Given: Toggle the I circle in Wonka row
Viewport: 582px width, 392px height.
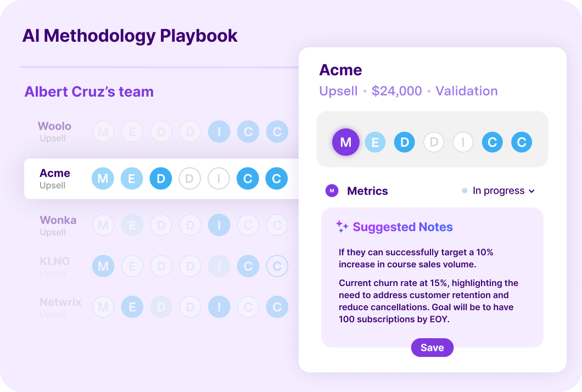Looking at the screenshot, I should pyautogui.click(x=219, y=225).
